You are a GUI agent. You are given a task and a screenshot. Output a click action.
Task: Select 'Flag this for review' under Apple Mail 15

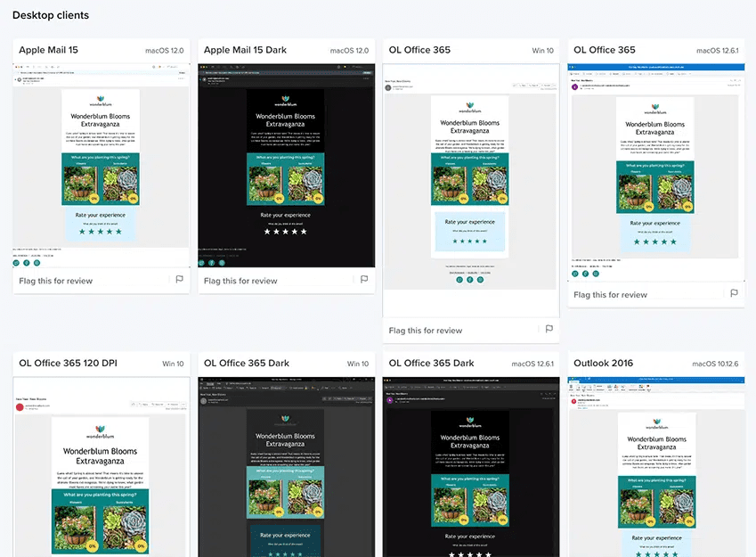pyautogui.click(x=55, y=281)
